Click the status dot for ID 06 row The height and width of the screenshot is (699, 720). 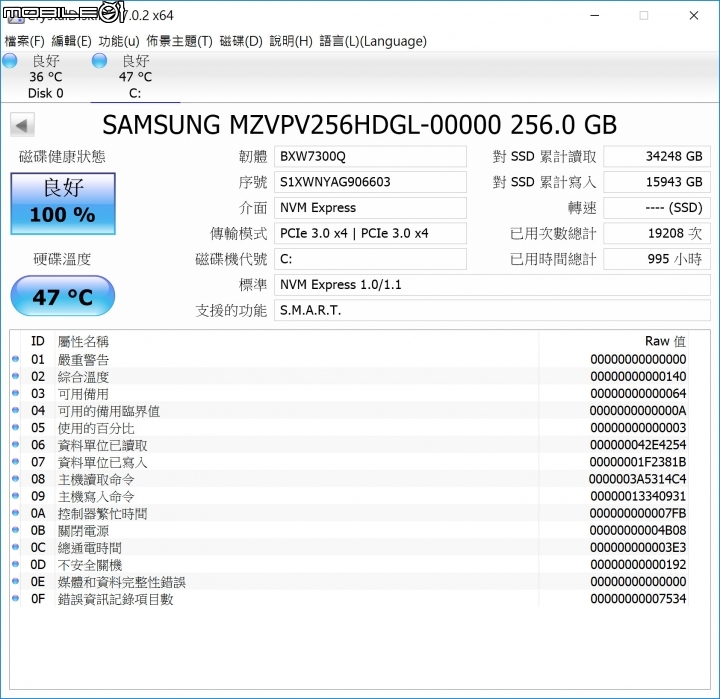15,445
